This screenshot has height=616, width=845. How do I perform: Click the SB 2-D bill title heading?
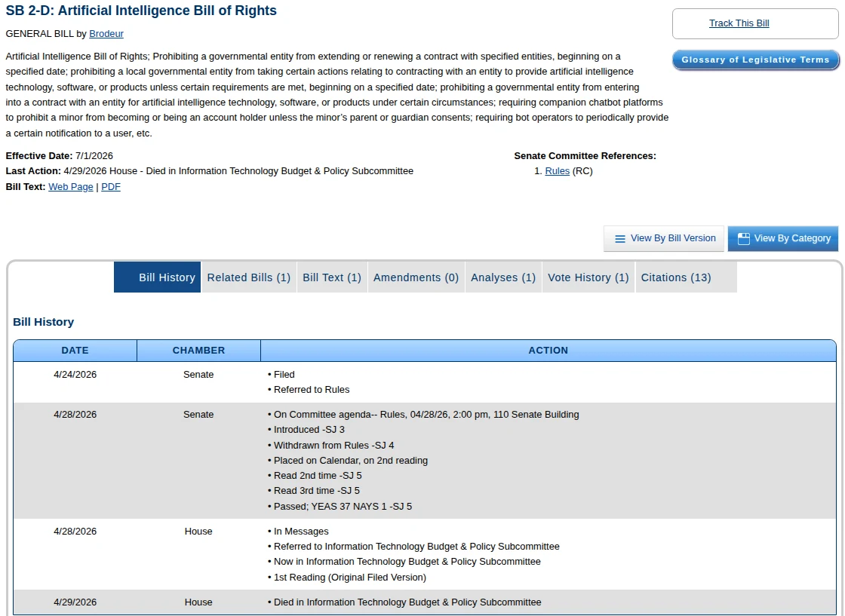141,11
